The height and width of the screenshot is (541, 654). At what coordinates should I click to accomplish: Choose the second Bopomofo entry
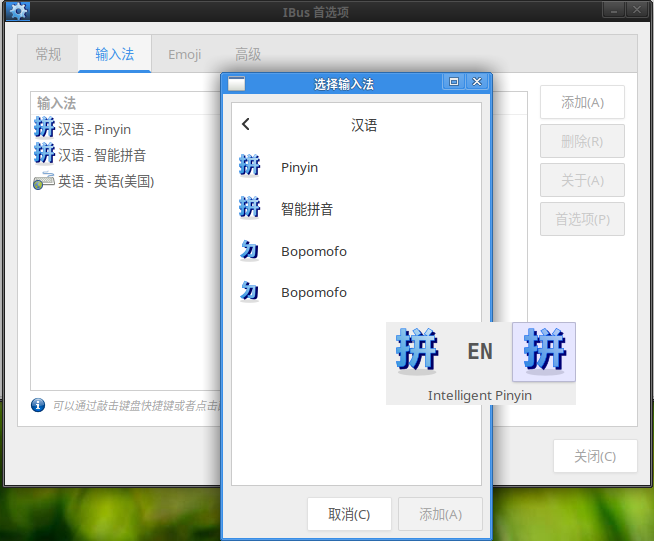[x=356, y=292]
